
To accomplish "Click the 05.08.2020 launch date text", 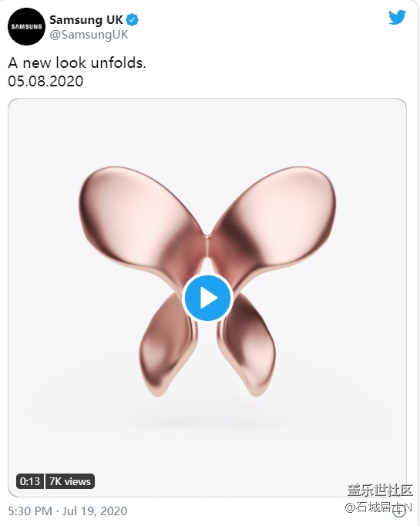I will pyautogui.click(x=45, y=81).
